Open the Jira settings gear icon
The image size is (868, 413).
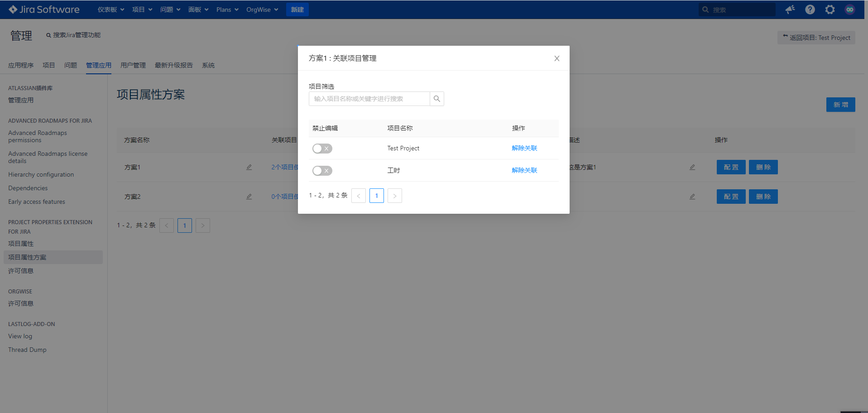click(x=830, y=10)
